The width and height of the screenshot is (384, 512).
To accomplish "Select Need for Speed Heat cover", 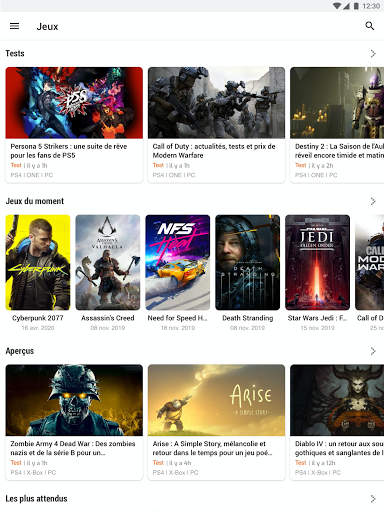I will (x=178, y=262).
